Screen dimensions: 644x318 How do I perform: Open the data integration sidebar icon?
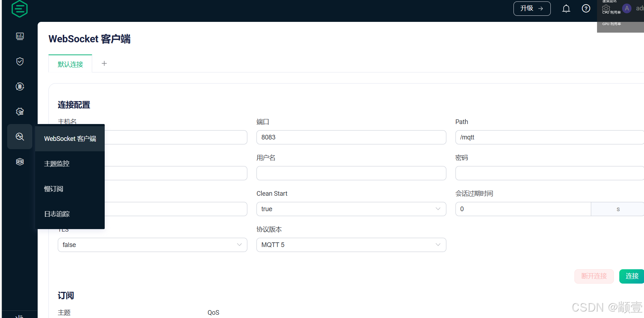point(20,86)
